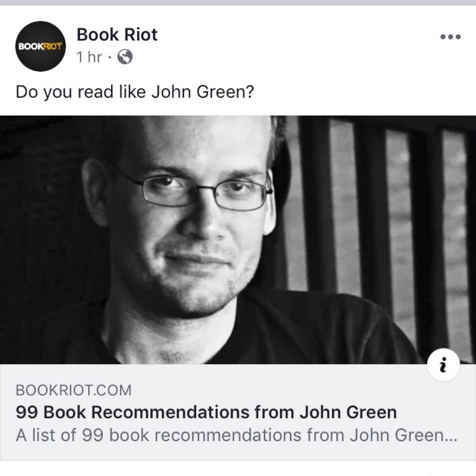
Task: Click the BOOKRIOT.COM source domain label
Action: tap(74, 390)
